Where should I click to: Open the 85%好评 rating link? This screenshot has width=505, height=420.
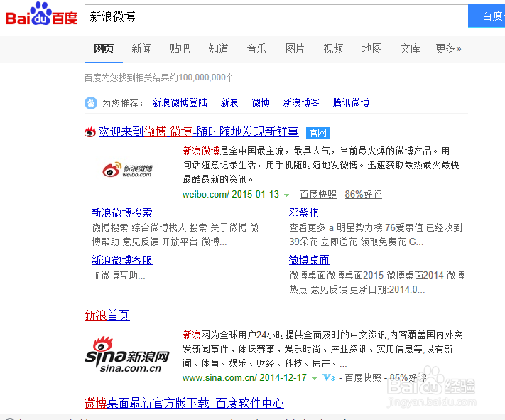point(408,377)
